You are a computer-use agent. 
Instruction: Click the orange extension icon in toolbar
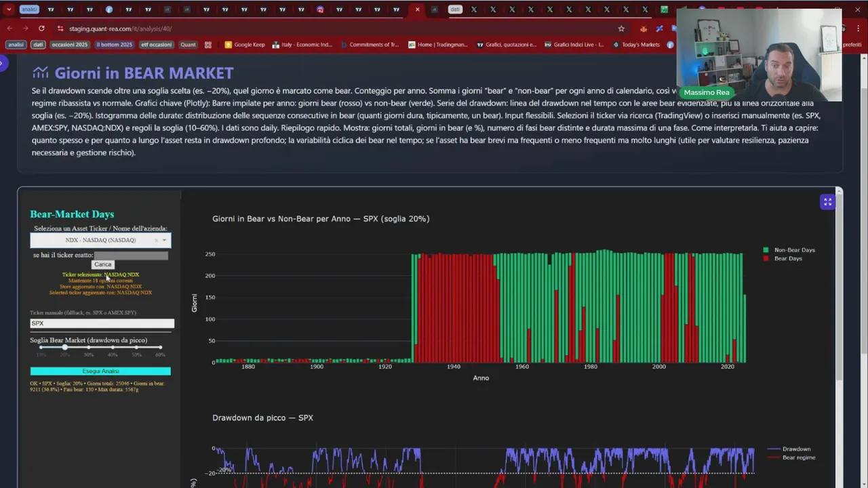[644, 28]
